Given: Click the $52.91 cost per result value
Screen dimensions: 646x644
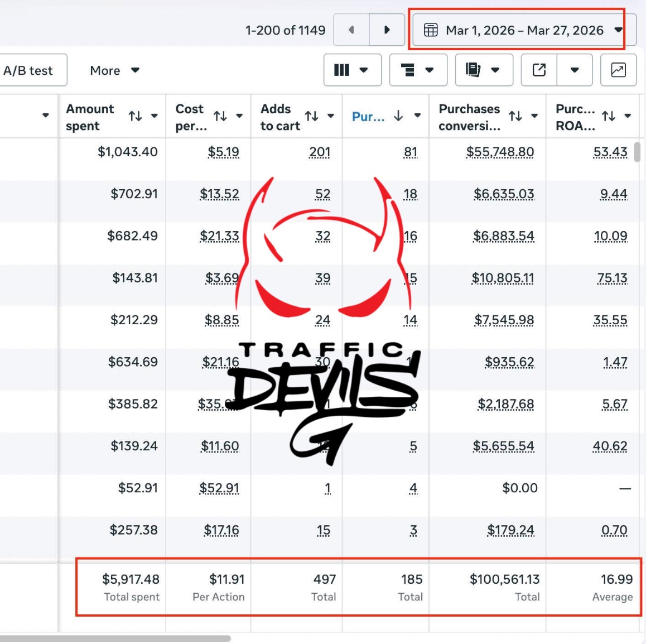Looking at the screenshot, I should point(219,488).
